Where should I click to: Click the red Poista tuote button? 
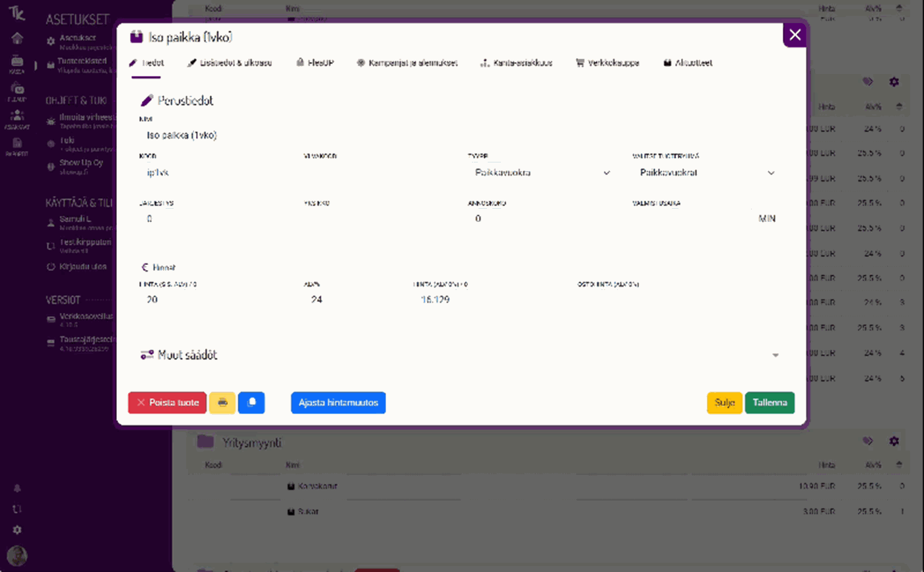(167, 403)
